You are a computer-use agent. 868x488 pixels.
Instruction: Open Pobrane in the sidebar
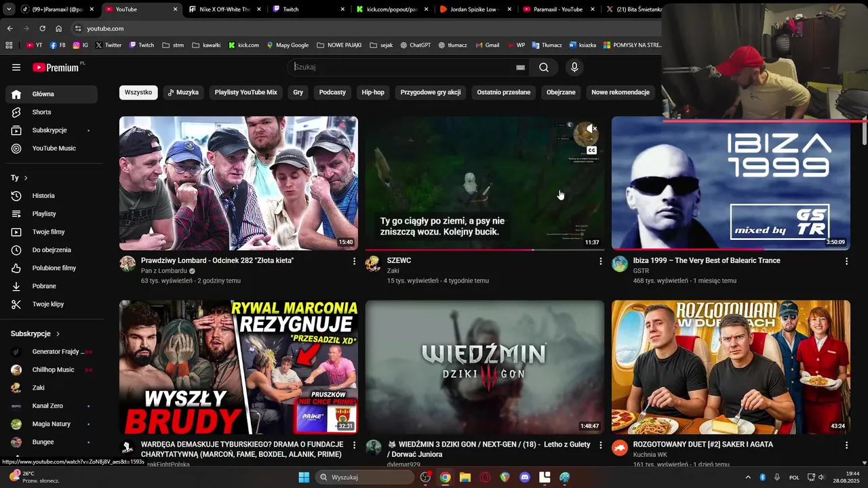(52, 286)
